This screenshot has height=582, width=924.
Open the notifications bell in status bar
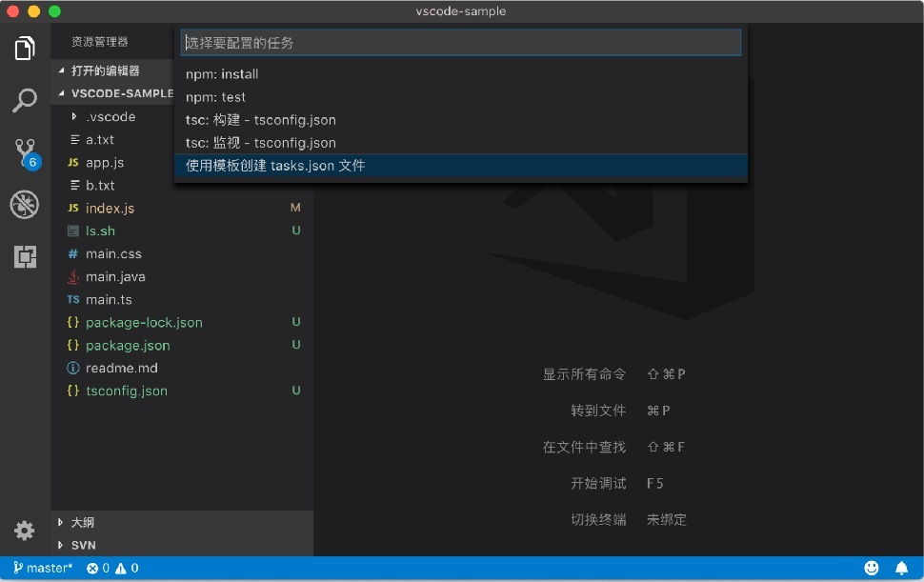[901, 568]
